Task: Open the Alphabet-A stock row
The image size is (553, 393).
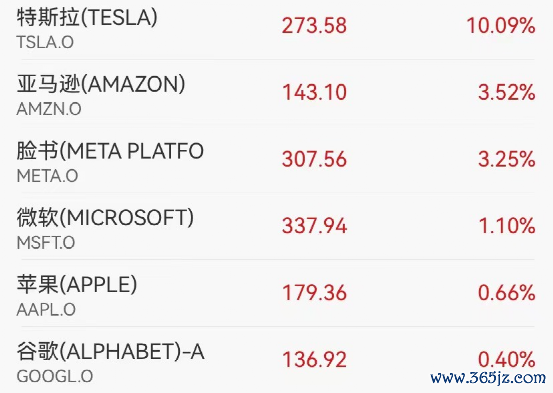Action: tap(276, 360)
